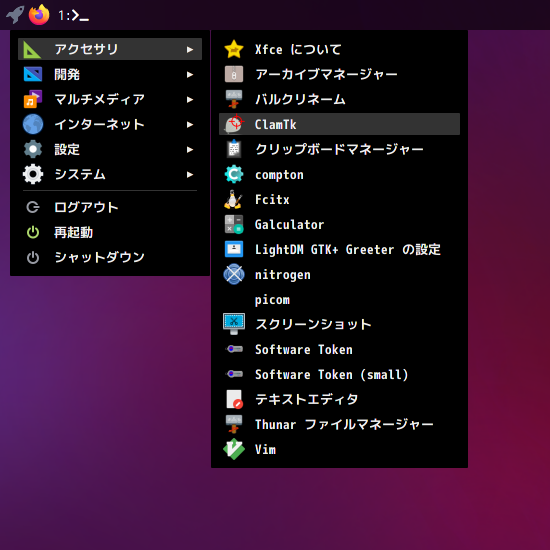Click the LightDM greeter settings icon

234,249
